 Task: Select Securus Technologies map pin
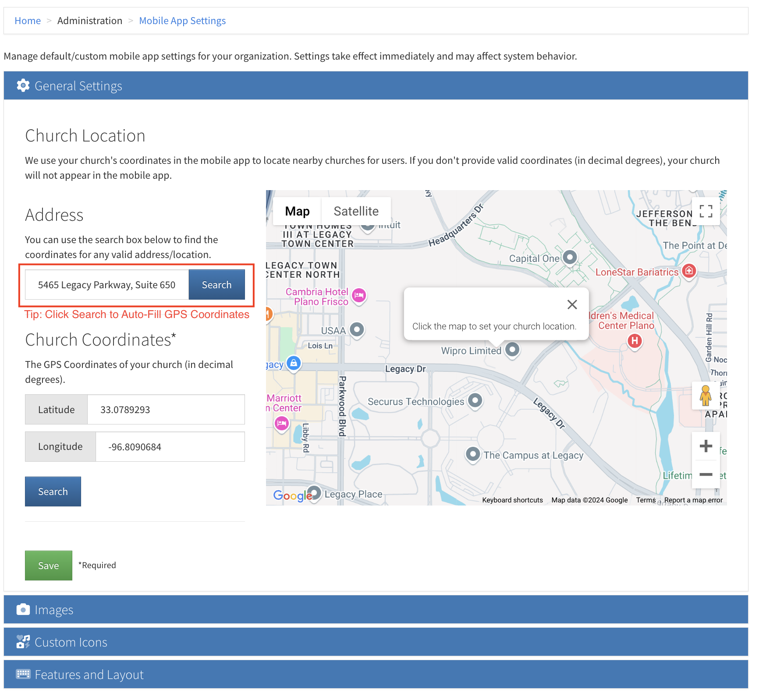tap(475, 400)
